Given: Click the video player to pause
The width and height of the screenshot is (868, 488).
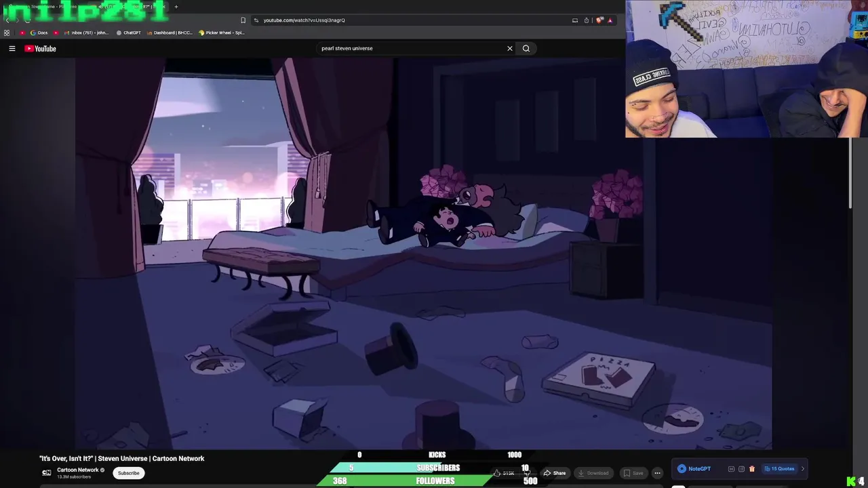Looking at the screenshot, I should [x=424, y=254].
